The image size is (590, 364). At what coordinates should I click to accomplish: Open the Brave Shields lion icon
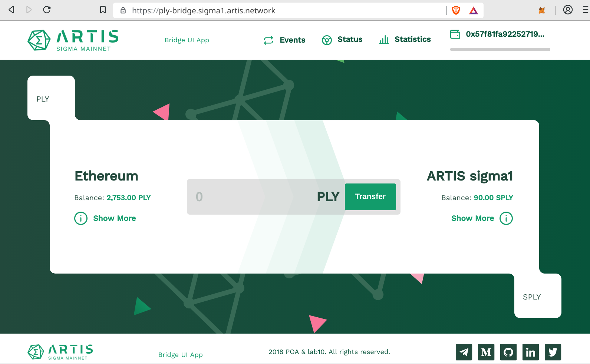pyautogui.click(x=456, y=10)
